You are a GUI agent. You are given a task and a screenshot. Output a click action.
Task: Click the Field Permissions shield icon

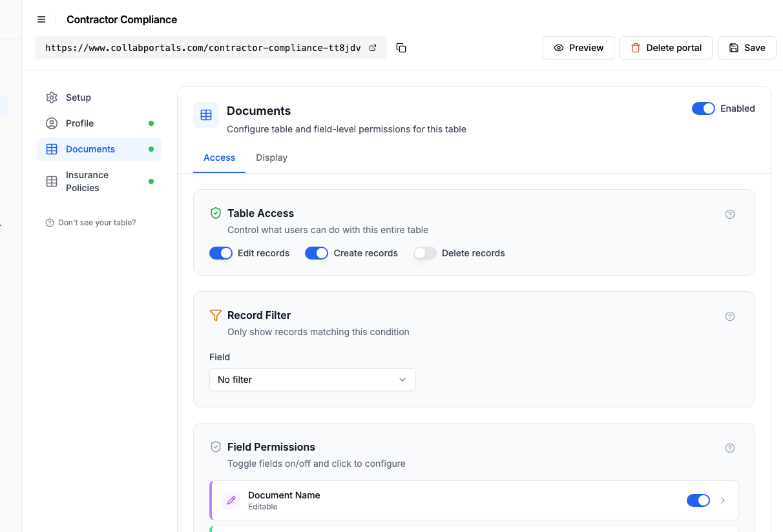pyautogui.click(x=216, y=447)
